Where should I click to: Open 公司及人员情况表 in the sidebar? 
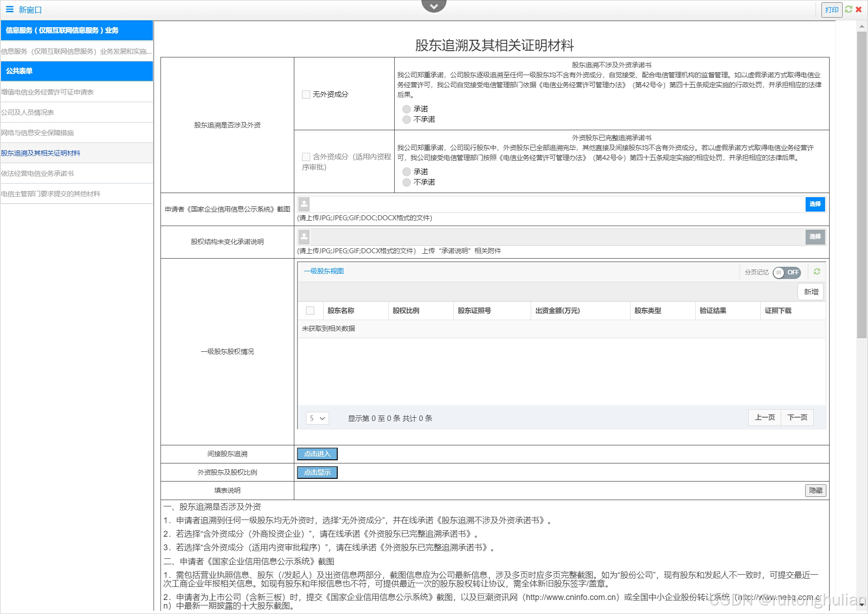click(x=28, y=112)
